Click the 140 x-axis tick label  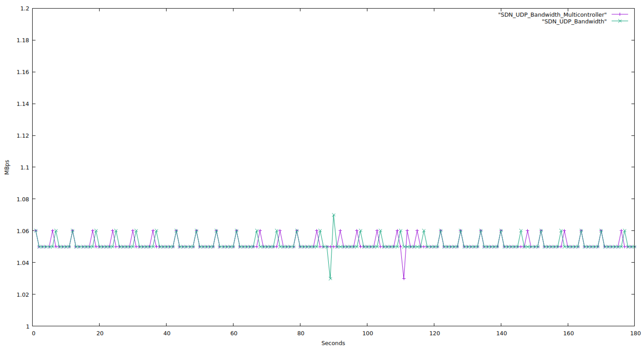[x=501, y=333]
